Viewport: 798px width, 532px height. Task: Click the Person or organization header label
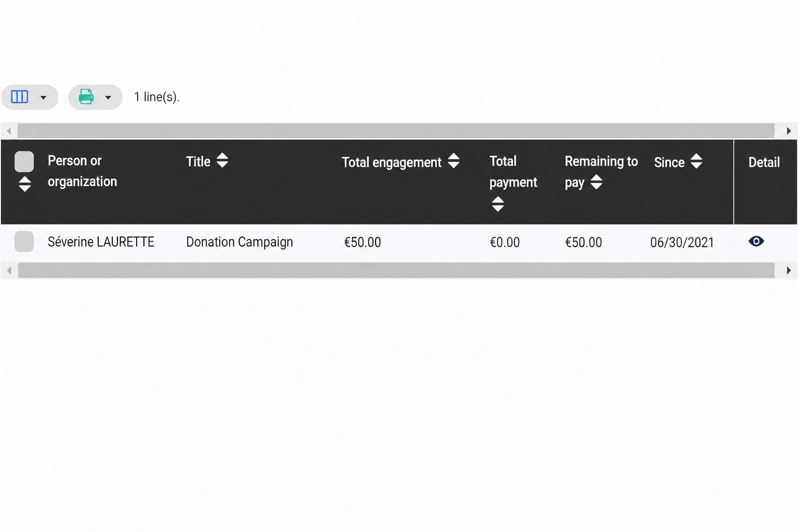tap(83, 171)
